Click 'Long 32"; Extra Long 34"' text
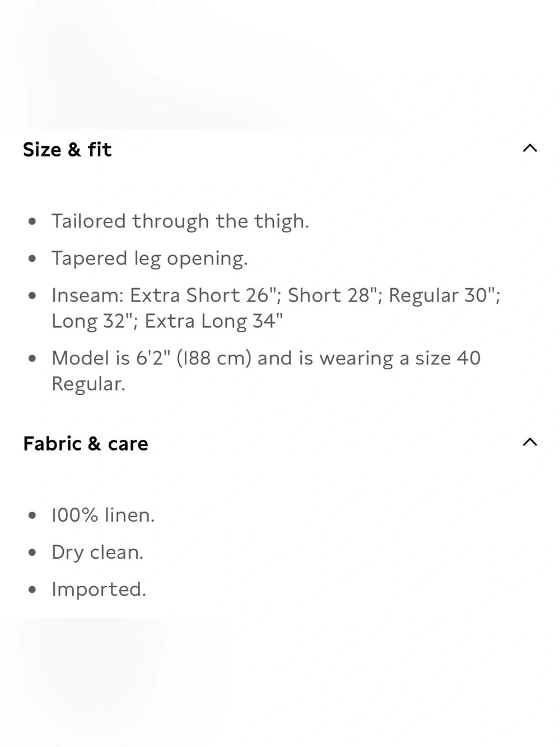Screen dimensions: 560x747 tap(167, 321)
